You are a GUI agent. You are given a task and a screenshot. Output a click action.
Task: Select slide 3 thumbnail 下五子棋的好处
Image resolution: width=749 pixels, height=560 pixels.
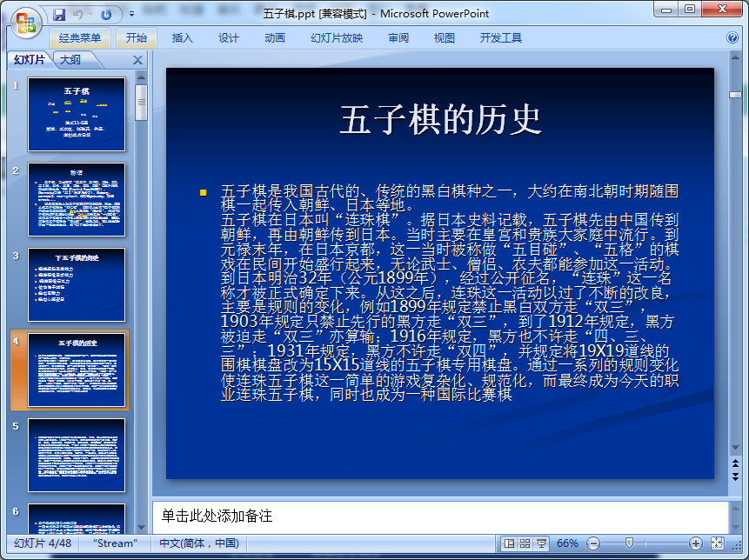pos(77,285)
